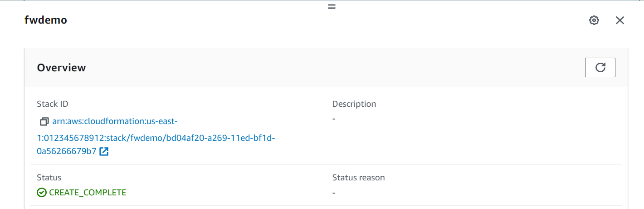Click the Stack ID field label
This screenshot has width=644, height=209.
[x=53, y=104]
